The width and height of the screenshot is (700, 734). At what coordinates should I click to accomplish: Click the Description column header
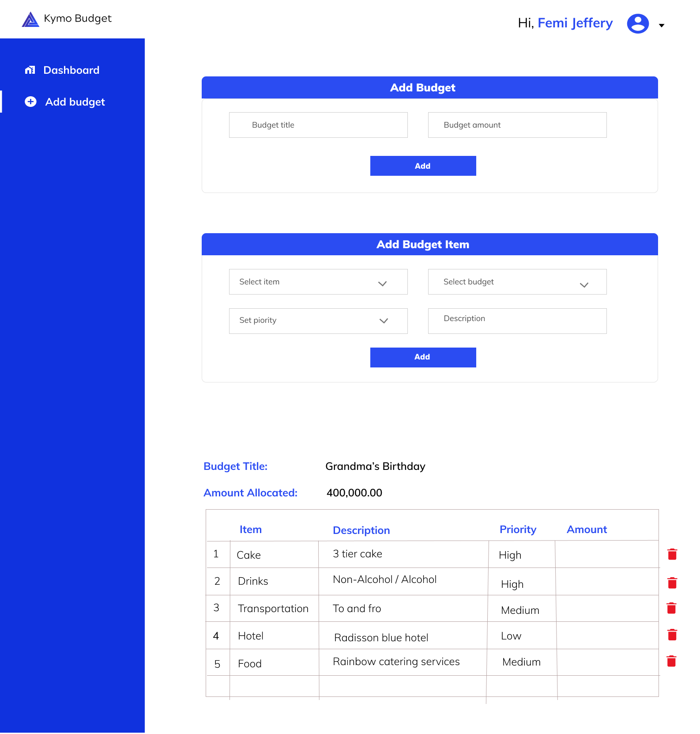pyautogui.click(x=361, y=530)
